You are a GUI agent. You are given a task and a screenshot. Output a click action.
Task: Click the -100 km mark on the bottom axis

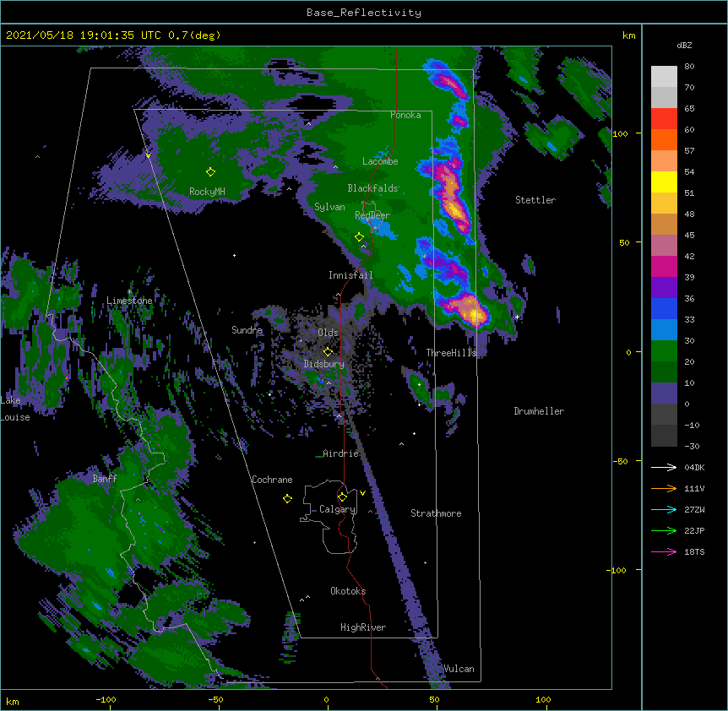(x=106, y=700)
